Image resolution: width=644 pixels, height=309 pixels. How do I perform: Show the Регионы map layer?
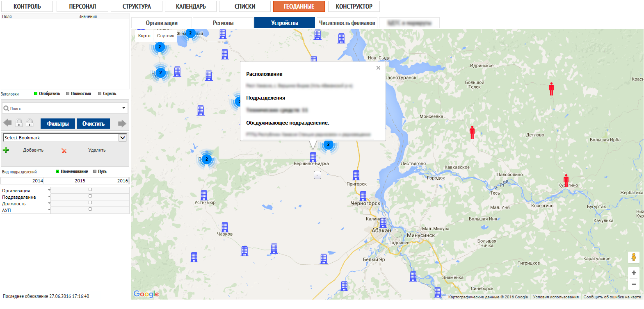(223, 23)
